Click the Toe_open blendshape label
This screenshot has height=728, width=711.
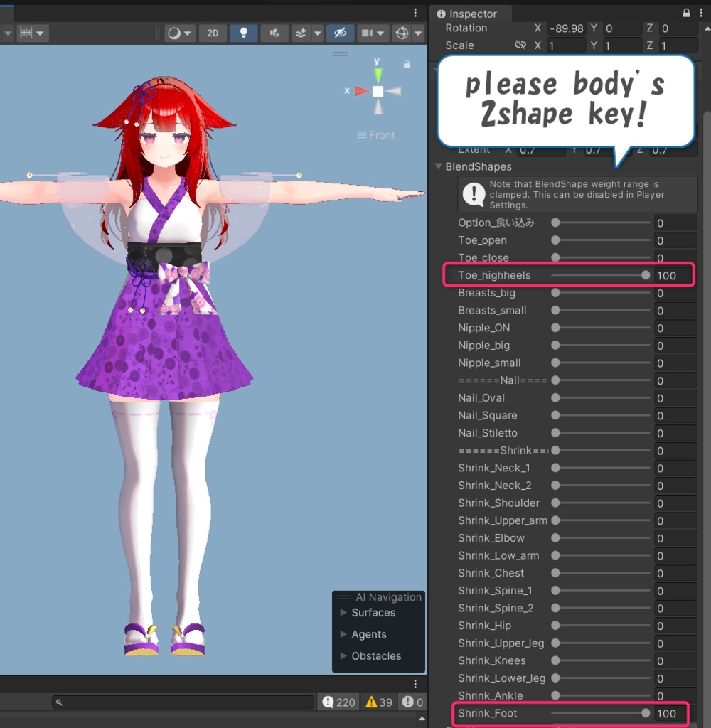tap(482, 240)
